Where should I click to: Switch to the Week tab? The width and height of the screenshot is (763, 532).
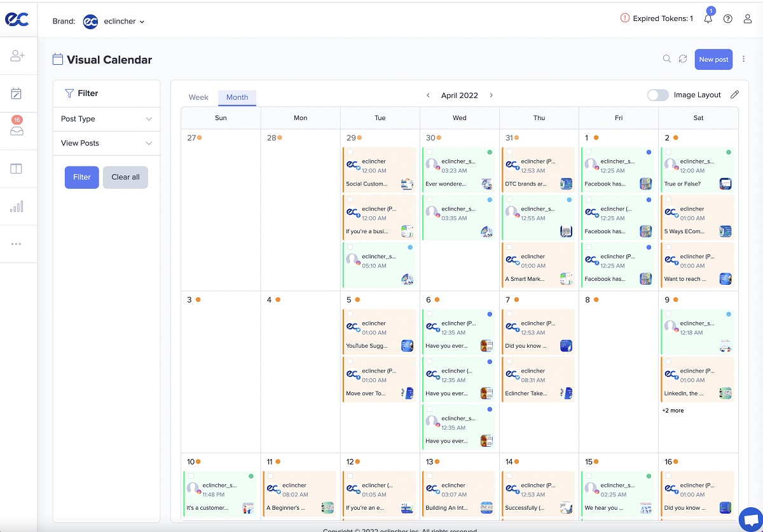[x=198, y=97]
